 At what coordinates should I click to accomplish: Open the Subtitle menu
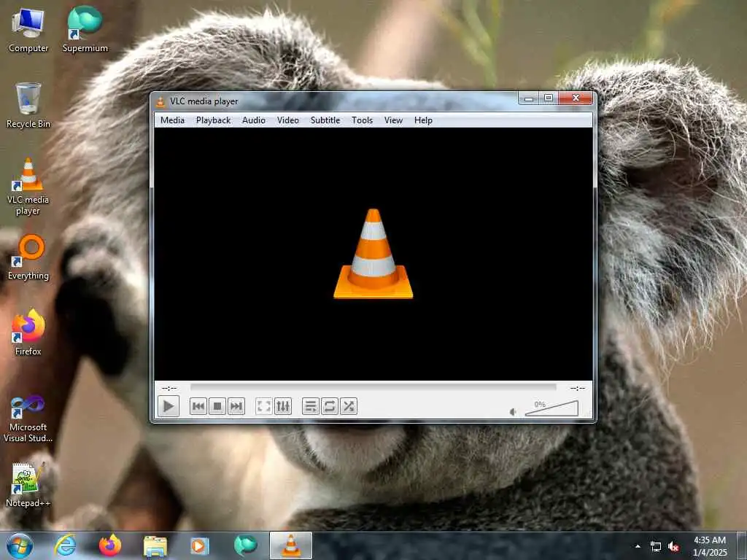325,120
